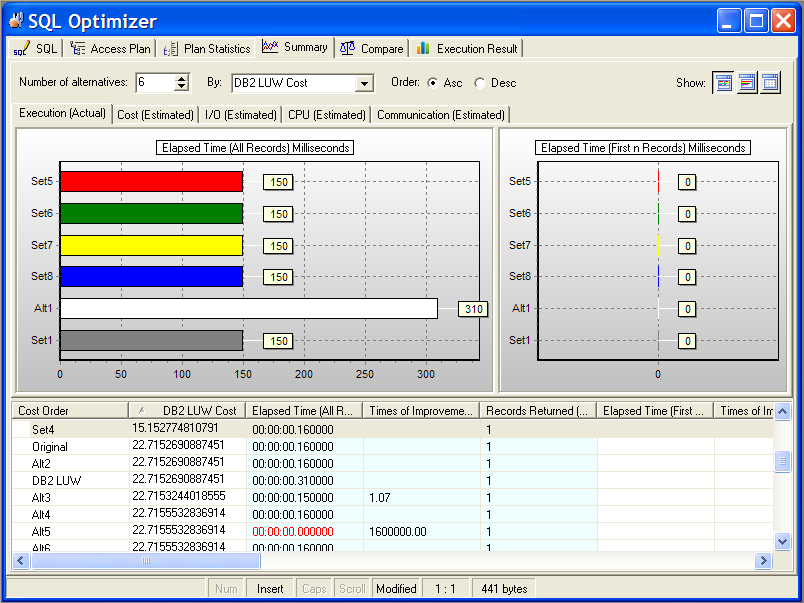Select the I/O (Estimated) tab
This screenshot has height=603, width=804.
click(x=240, y=115)
